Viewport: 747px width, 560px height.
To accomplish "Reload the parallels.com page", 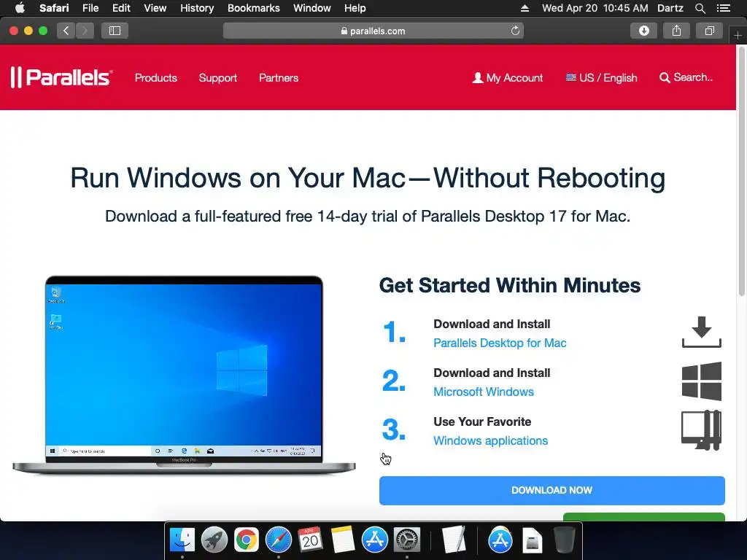I will [515, 31].
